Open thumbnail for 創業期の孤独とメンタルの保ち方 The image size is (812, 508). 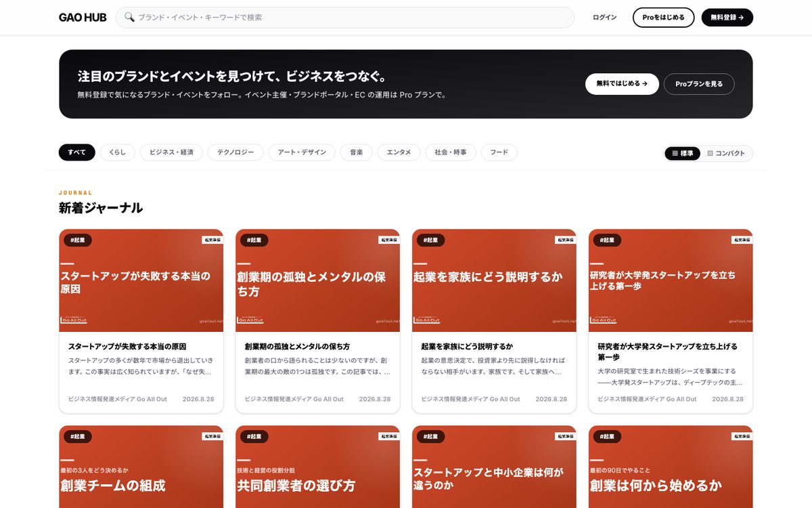tap(318, 280)
